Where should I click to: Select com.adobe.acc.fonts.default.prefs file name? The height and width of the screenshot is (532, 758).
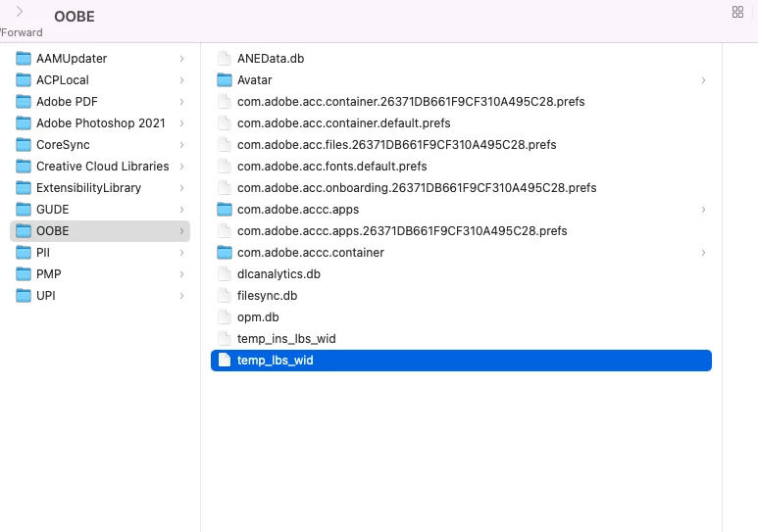coord(332,167)
